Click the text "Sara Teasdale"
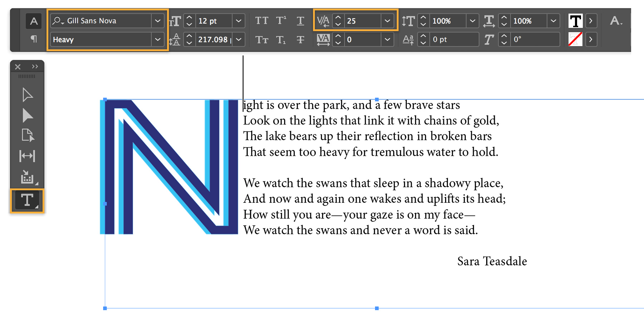Screen dimensions: 644x315 492,261
